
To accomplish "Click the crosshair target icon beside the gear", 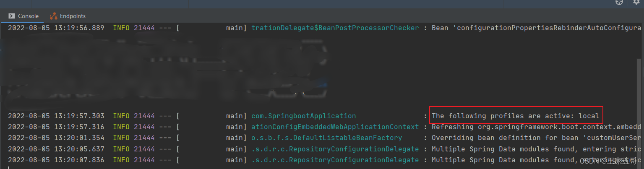I will coord(619,2).
